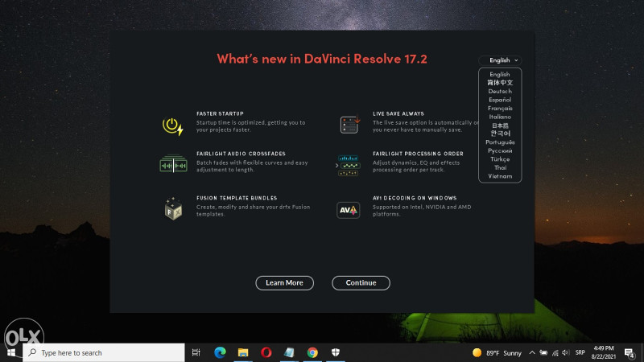The image size is (644, 362).
Task: Open Windows Security shield icon on taskbar
Action: (336, 352)
